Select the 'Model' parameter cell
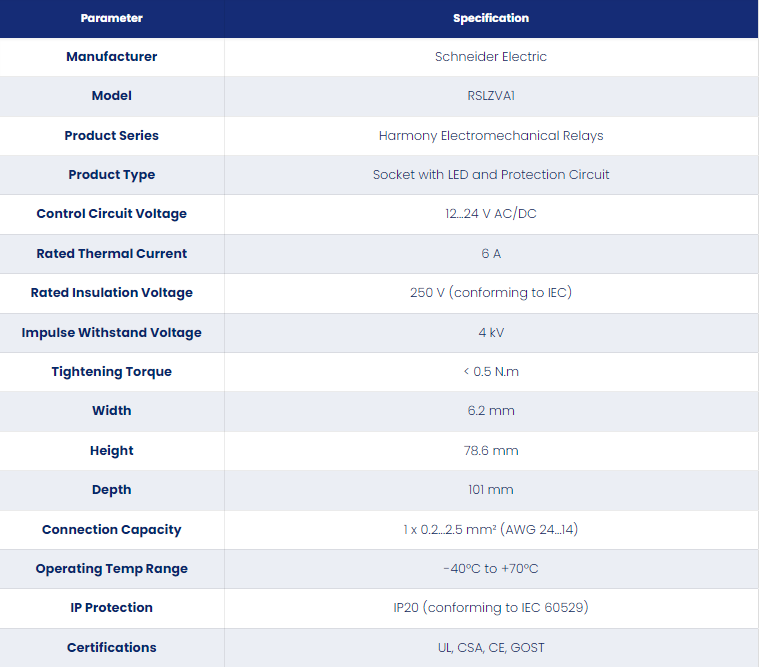The width and height of the screenshot is (759, 667). coord(111,96)
